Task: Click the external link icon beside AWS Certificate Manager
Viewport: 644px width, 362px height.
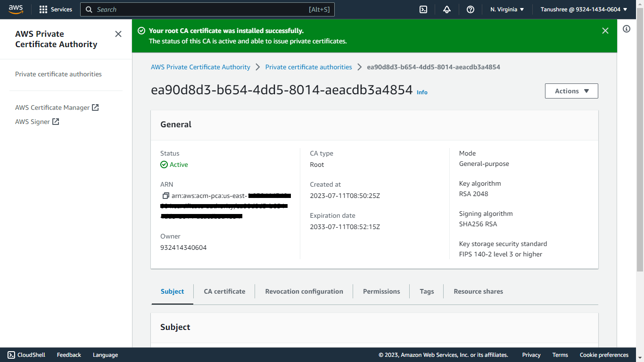Action: (x=95, y=107)
